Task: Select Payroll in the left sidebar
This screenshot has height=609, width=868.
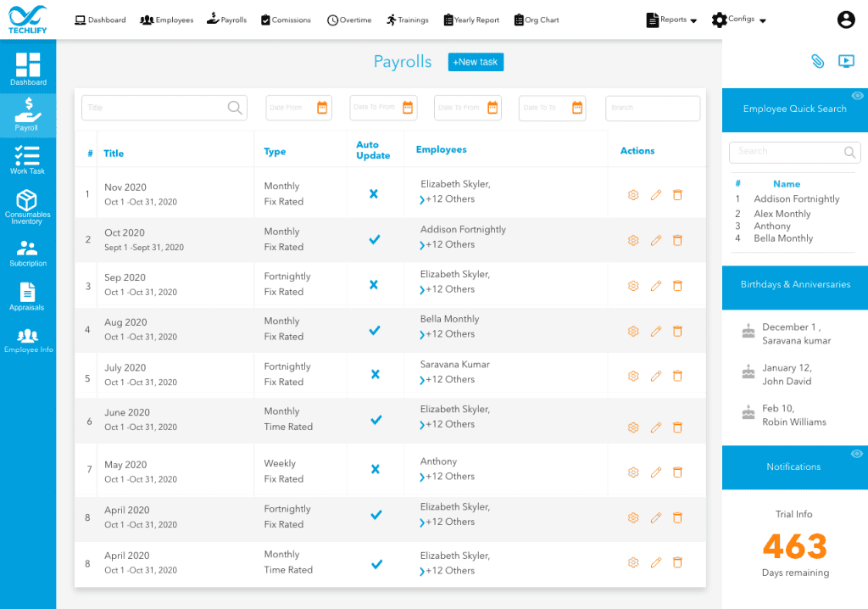Action: [28, 115]
